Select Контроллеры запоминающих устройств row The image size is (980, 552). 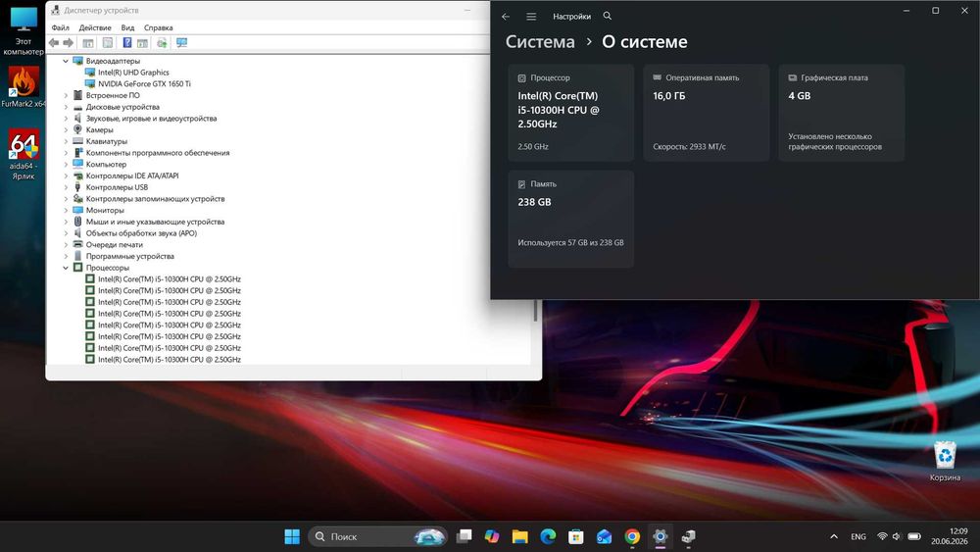point(155,199)
